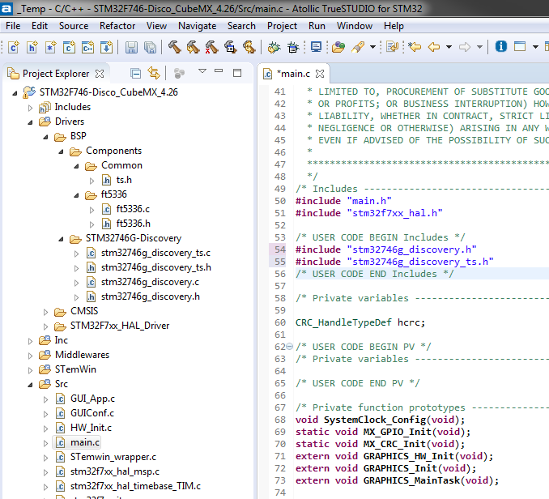Click the fold toggle at line 62

290,347
